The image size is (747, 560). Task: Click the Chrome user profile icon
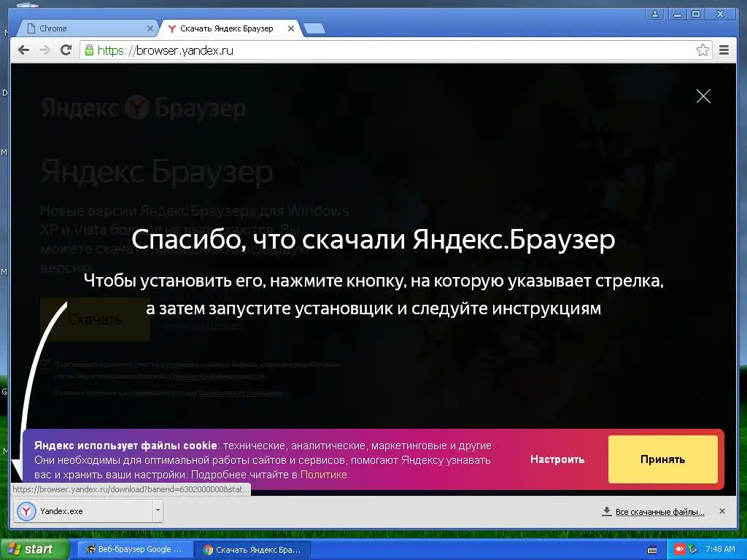[x=655, y=15]
